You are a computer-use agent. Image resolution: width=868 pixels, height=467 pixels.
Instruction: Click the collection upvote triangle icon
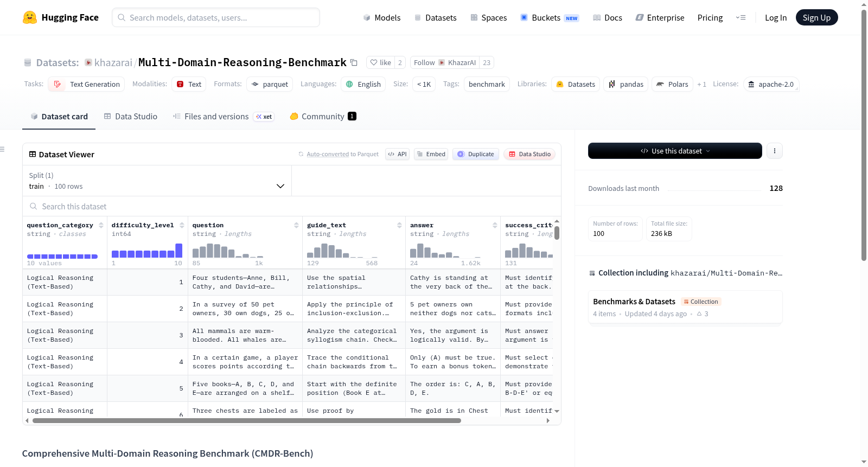click(699, 314)
